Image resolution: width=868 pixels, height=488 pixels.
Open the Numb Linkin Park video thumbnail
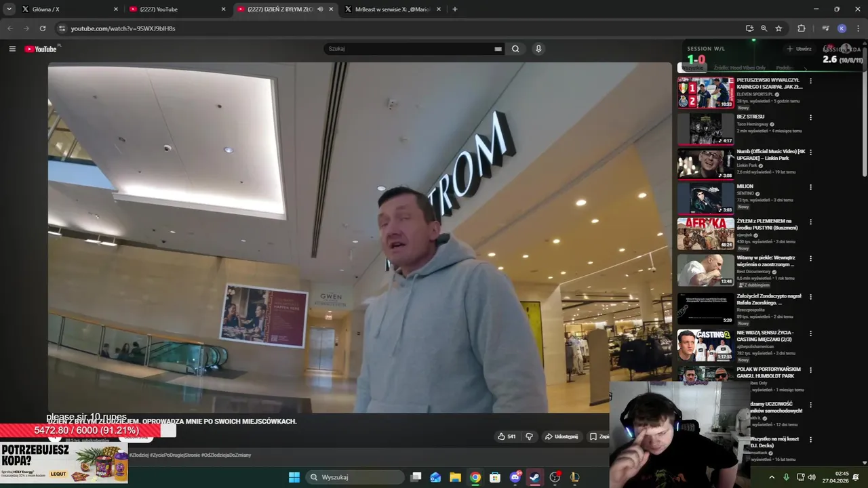click(706, 163)
